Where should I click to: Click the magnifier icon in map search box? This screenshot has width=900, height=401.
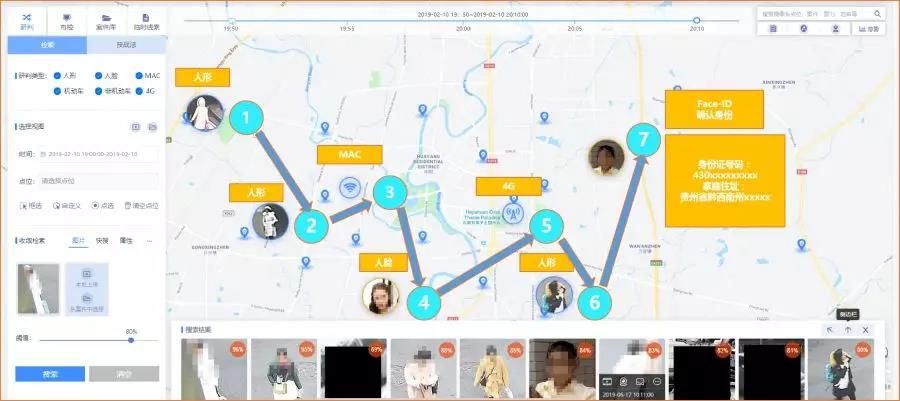click(x=878, y=14)
